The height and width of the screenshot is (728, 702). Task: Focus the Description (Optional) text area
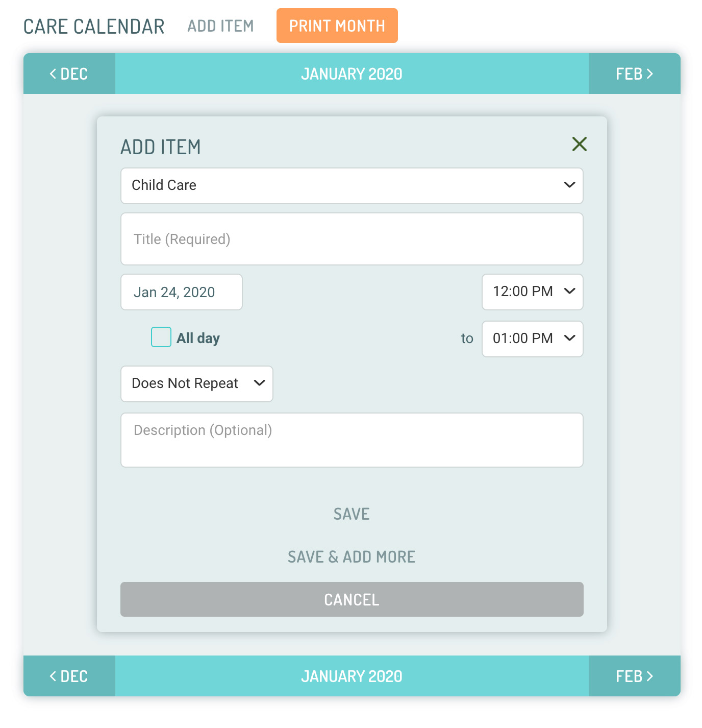pos(352,440)
